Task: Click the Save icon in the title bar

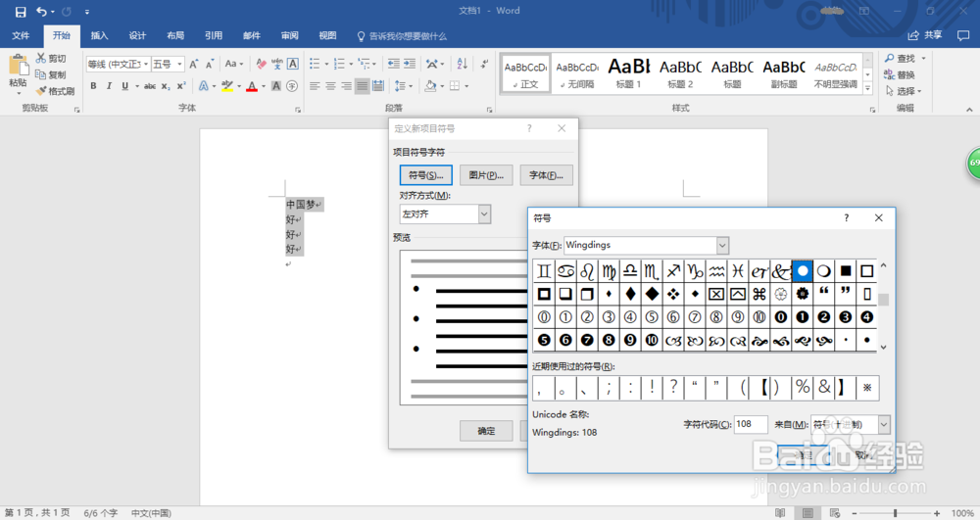Action: [21, 11]
